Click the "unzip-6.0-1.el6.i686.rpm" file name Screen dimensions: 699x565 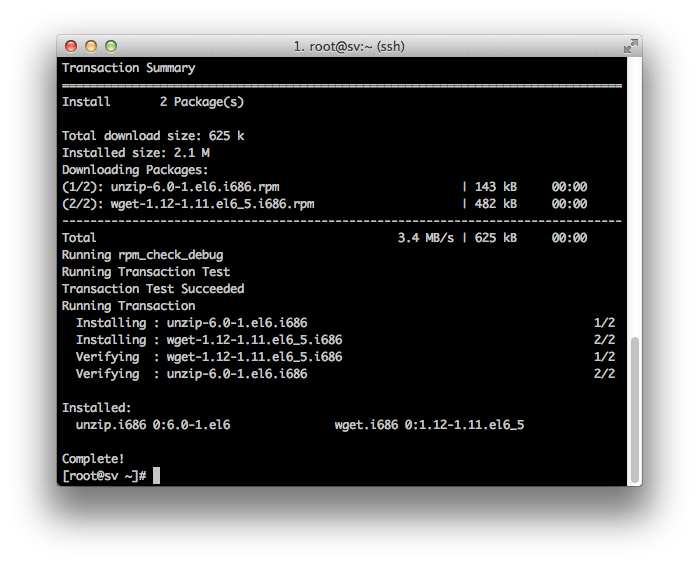point(195,187)
